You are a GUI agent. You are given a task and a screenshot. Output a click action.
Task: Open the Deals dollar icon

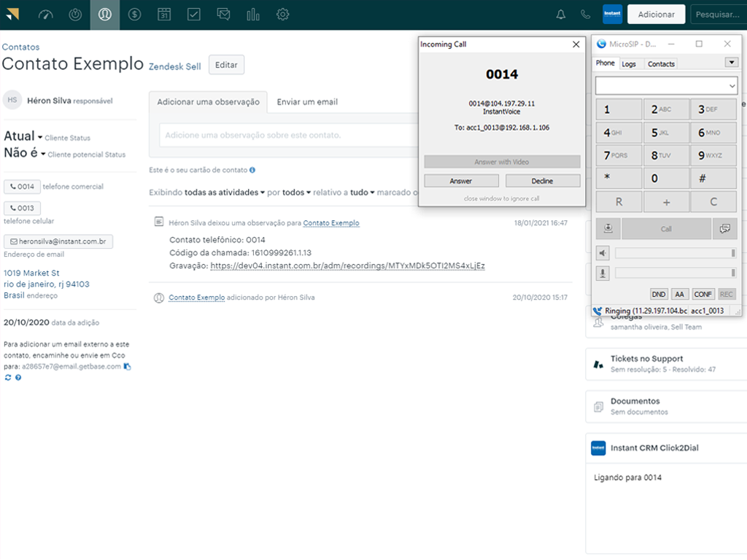coord(134,15)
